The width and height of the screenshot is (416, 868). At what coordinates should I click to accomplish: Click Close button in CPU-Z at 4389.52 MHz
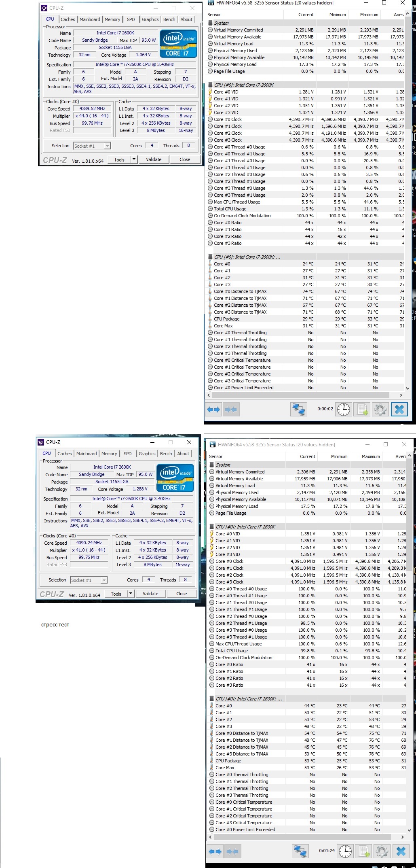[x=185, y=159]
